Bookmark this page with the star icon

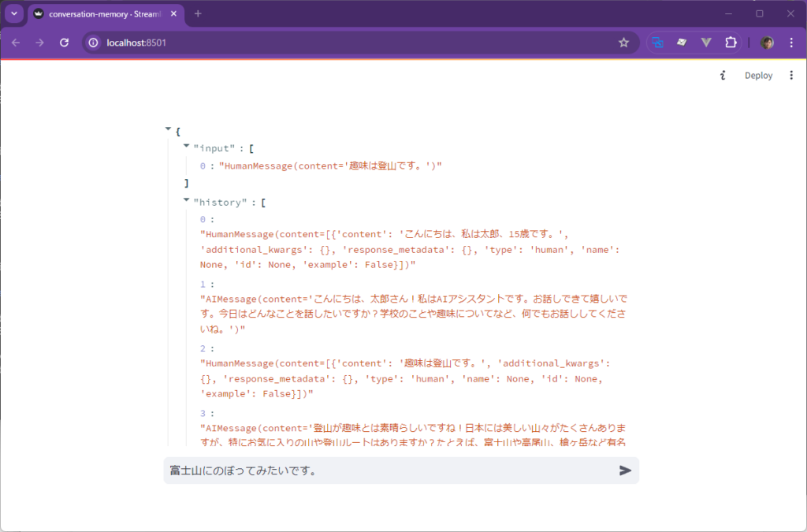pyautogui.click(x=624, y=43)
